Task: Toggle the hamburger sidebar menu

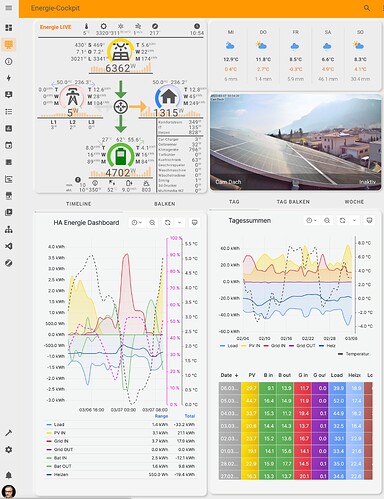Action: click(9, 8)
